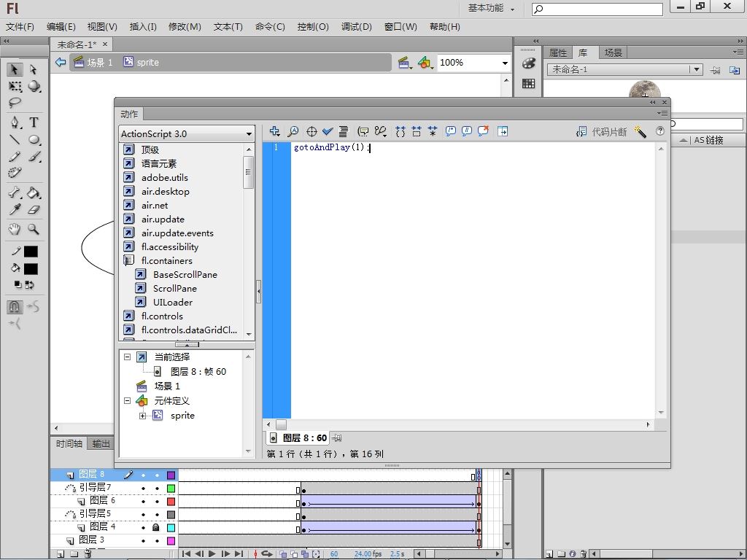The image size is (747, 560).
Task: Expand the sprite node in script navigator
Action: (142, 416)
